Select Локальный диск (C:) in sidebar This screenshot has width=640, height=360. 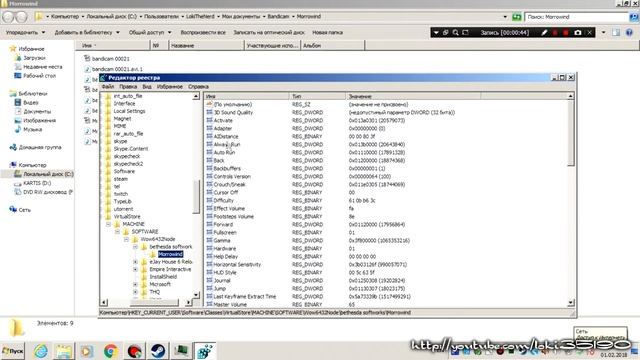coord(48,174)
